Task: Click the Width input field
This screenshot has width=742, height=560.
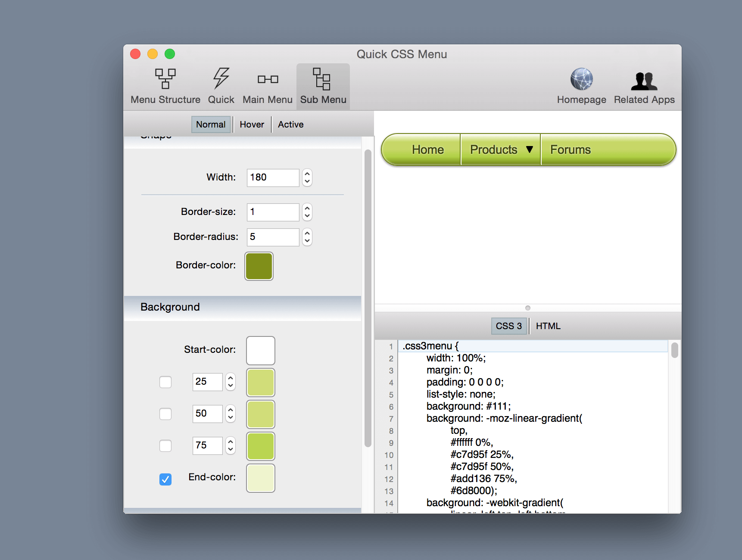Action: point(273,177)
